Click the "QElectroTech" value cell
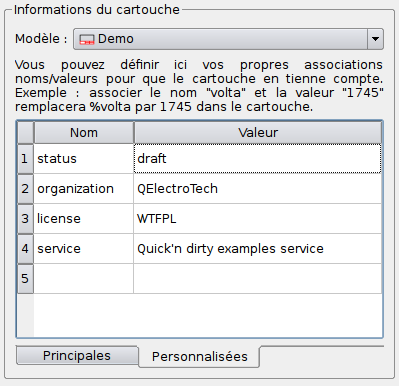This screenshot has height=386, width=399. (258, 189)
